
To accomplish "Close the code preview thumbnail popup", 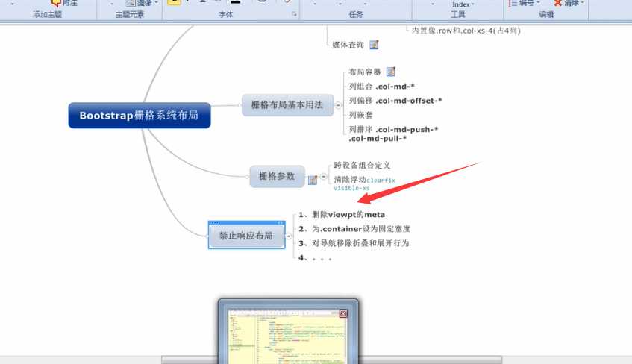I will coord(343,313).
